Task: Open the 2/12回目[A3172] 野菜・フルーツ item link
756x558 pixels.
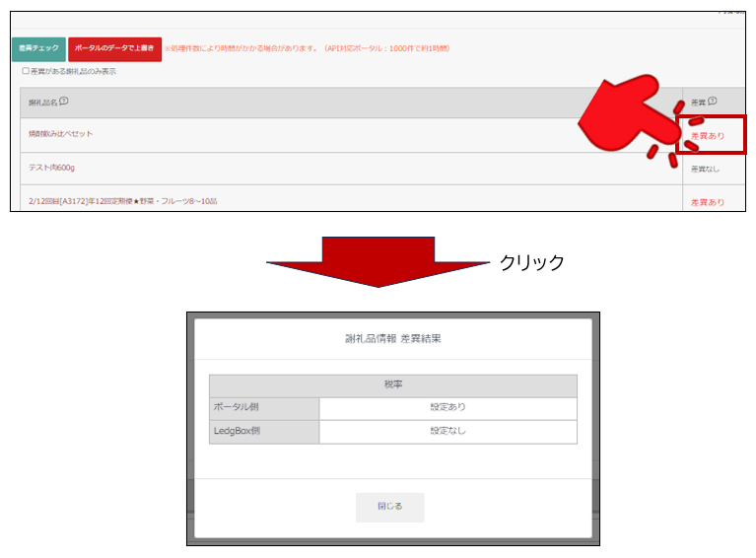Action: click(123, 201)
